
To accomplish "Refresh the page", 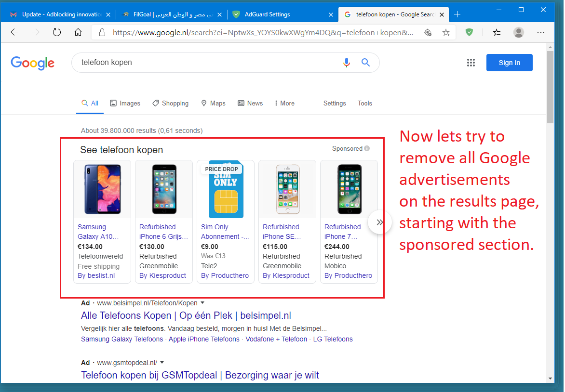I will point(57,32).
